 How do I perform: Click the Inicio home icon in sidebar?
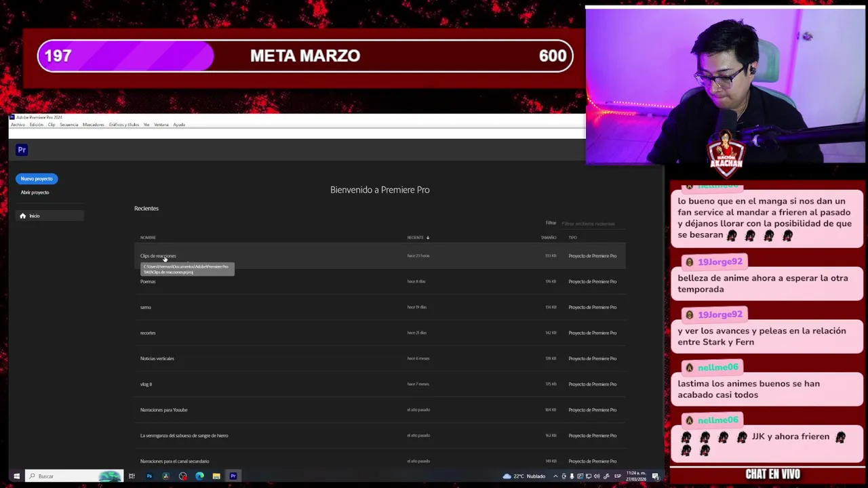coord(22,216)
